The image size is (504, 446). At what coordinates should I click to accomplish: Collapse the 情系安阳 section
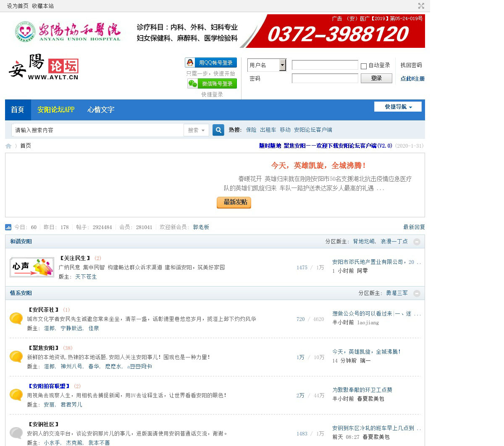(x=417, y=293)
